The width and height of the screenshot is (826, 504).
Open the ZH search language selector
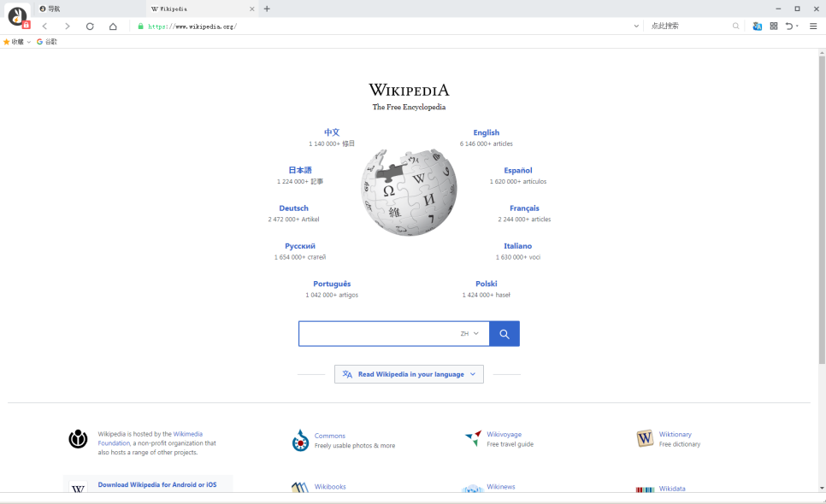(469, 333)
